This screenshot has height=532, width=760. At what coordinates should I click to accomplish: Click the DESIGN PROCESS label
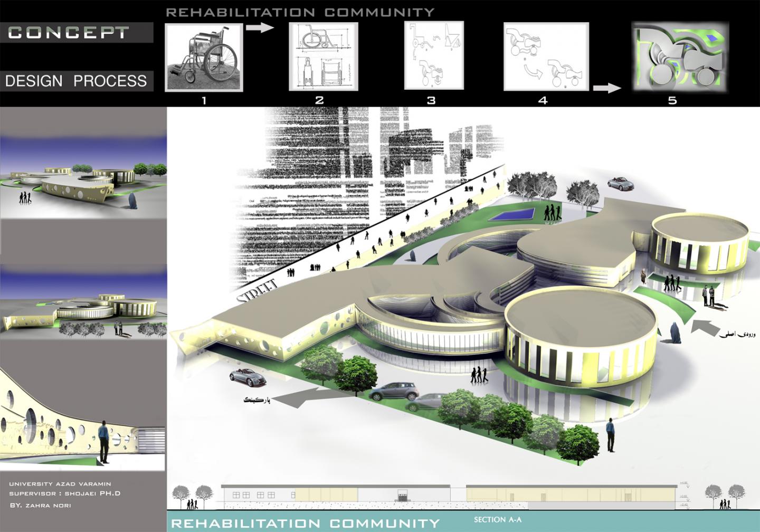click(76, 81)
